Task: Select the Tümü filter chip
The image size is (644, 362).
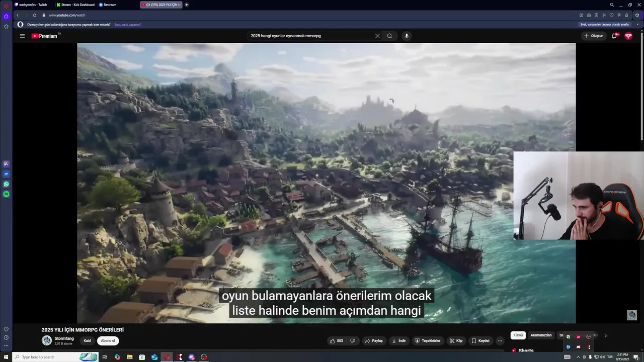Action: click(518, 335)
